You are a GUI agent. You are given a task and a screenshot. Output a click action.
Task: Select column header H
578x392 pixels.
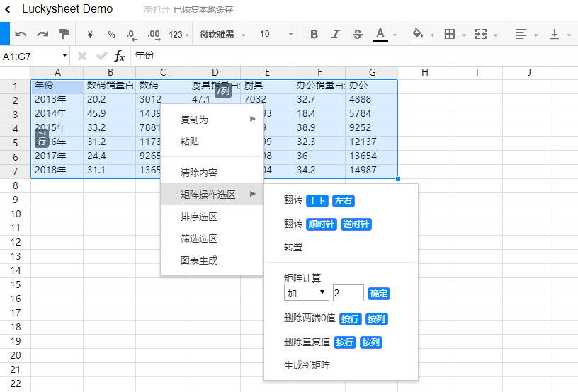pyautogui.click(x=424, y=72)
